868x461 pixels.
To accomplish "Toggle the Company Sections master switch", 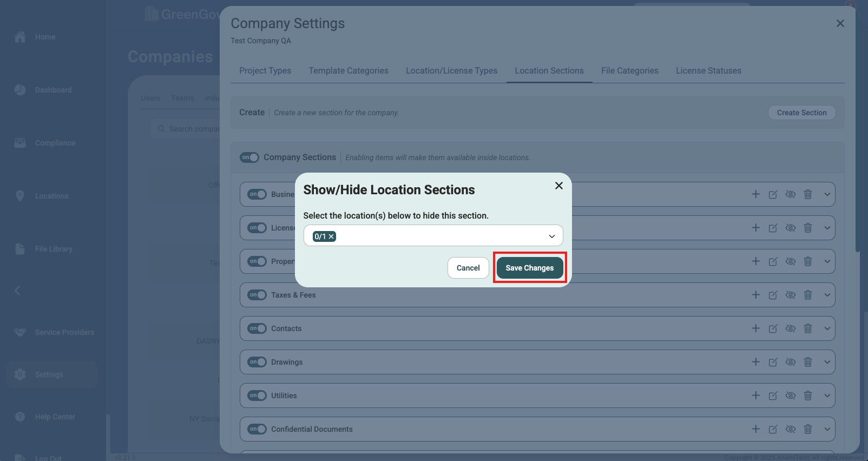I will (249, 157).
